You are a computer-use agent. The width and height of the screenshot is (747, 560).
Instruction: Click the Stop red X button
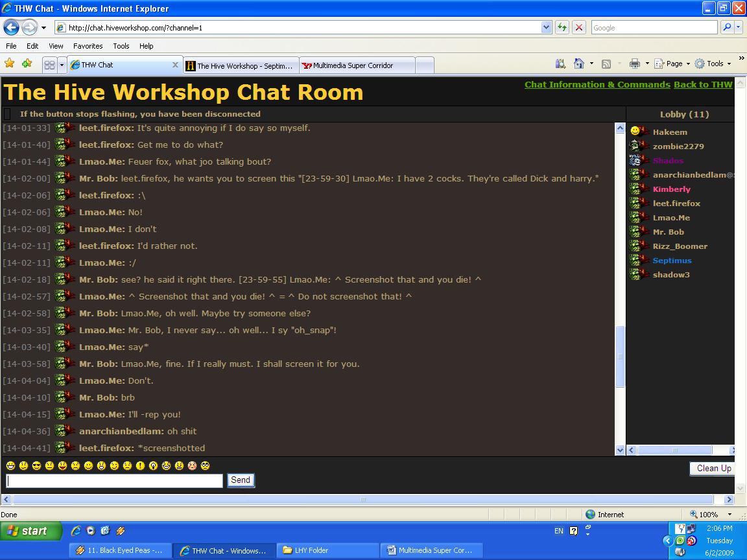tap(579, 28)
